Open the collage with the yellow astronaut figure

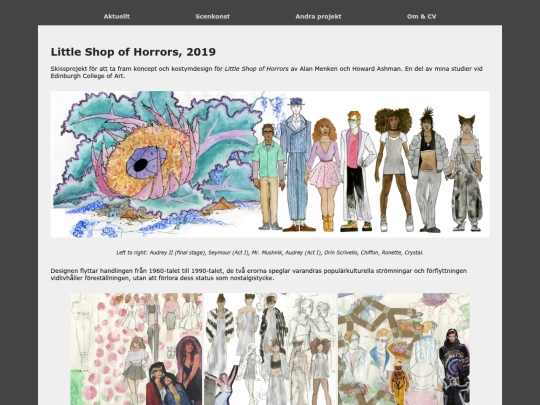click(404, 349)
